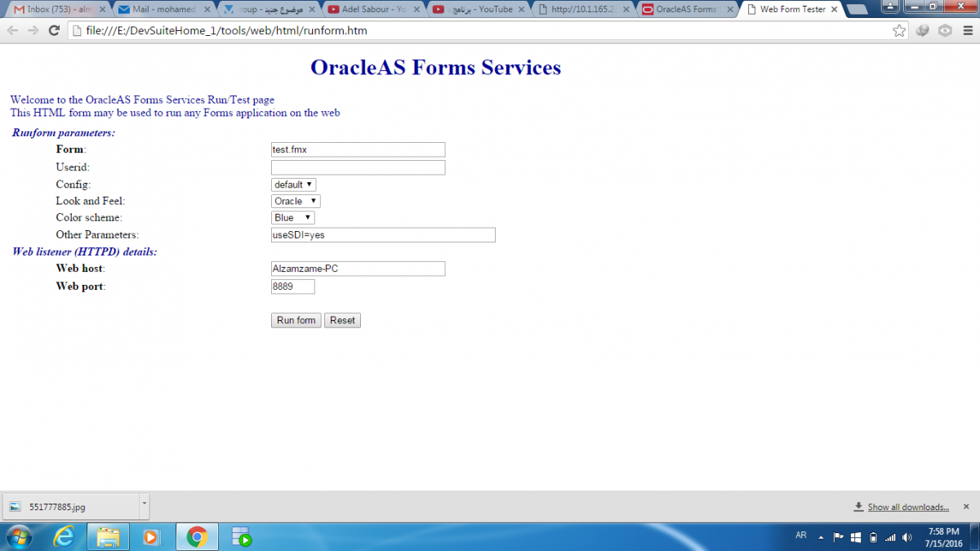
Task: Click the Web port field showing 8889
Action: coord(292,287)
